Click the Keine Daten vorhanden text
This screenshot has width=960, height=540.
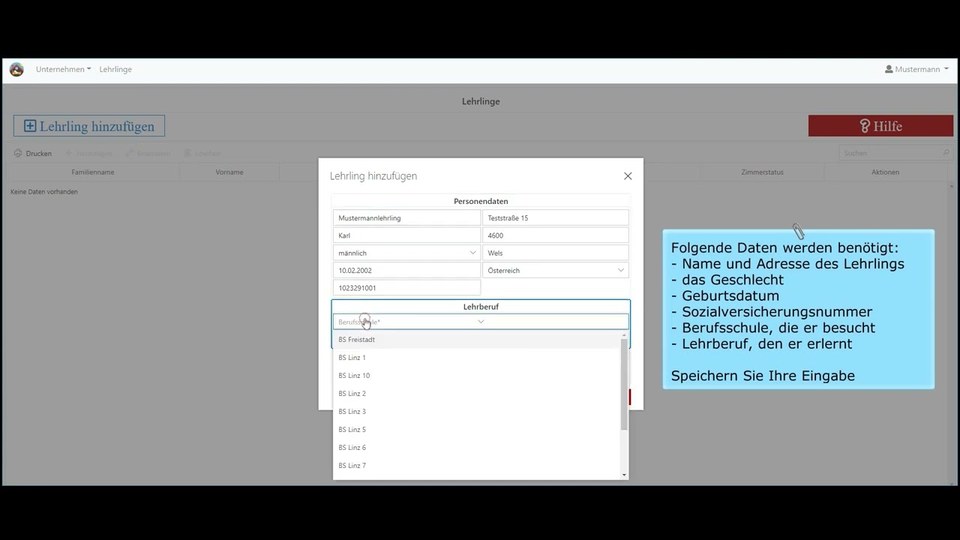tap(44, 192)
